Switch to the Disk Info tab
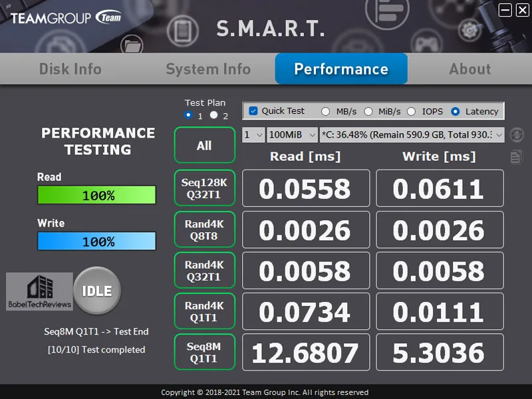Viewport: 532px width, 399px height. click(70, 69)
